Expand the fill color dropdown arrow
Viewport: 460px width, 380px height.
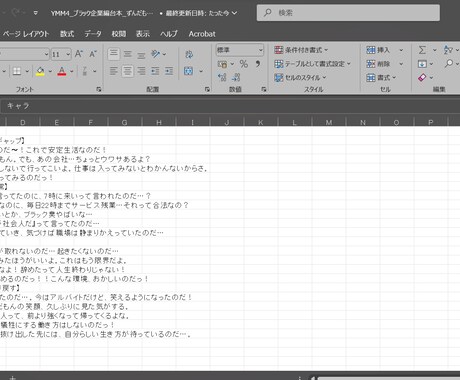pyautogui.click(x=50, y=71)
